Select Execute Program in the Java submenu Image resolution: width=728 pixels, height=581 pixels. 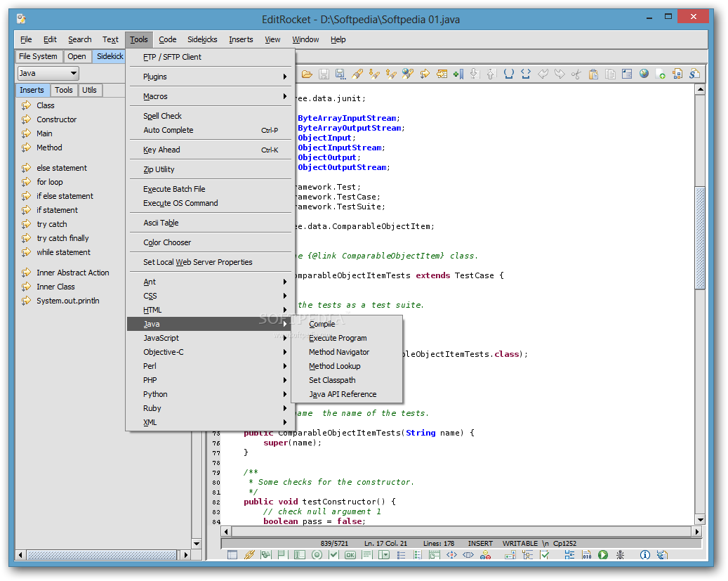347,338
